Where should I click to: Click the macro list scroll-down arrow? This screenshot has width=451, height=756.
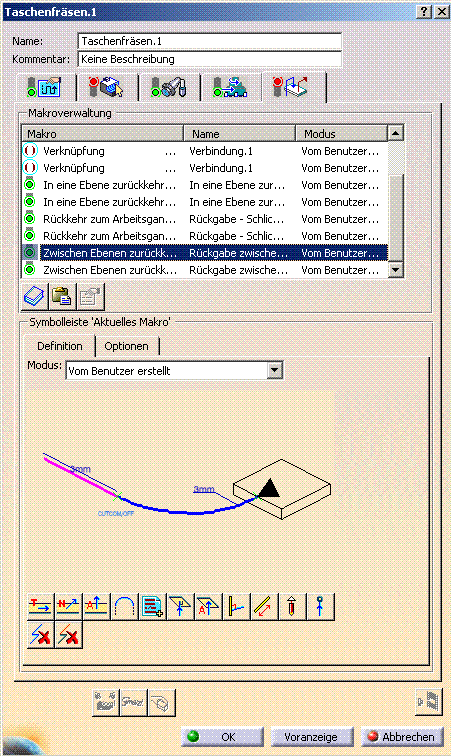click(396, 270)
